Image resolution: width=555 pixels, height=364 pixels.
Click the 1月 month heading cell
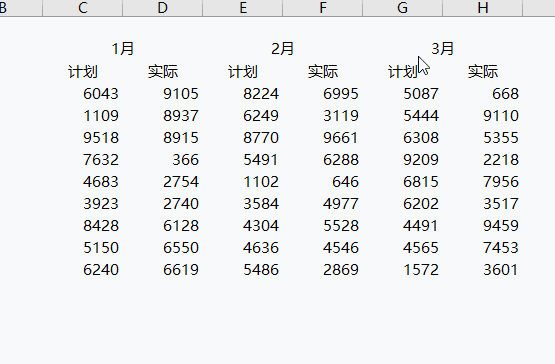(122, 49)
